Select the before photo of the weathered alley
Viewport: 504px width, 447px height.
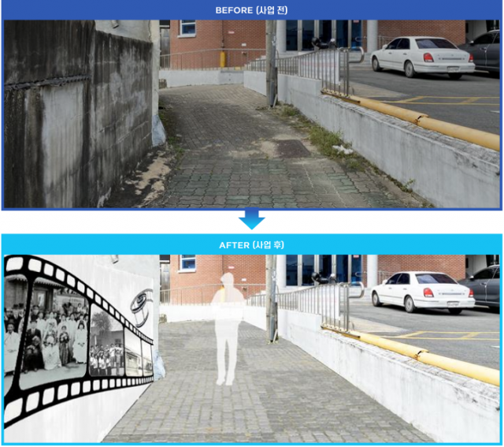click(x=252, y=114)
